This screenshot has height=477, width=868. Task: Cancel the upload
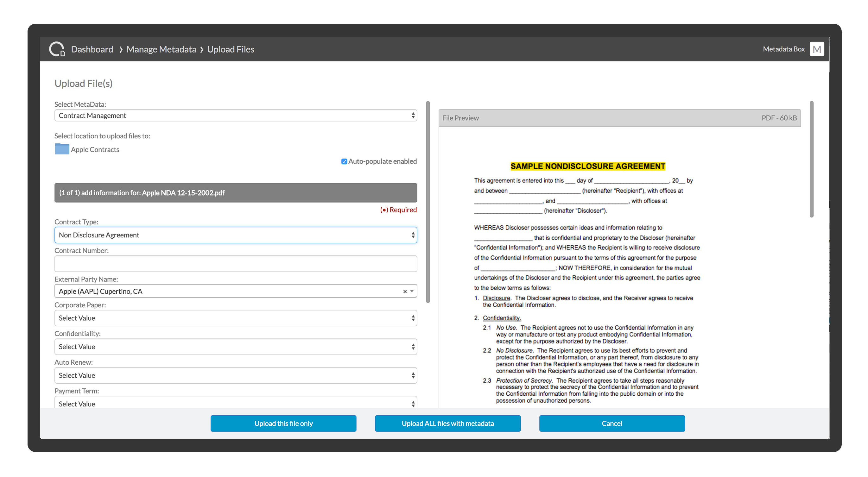[x=612, y=424]
